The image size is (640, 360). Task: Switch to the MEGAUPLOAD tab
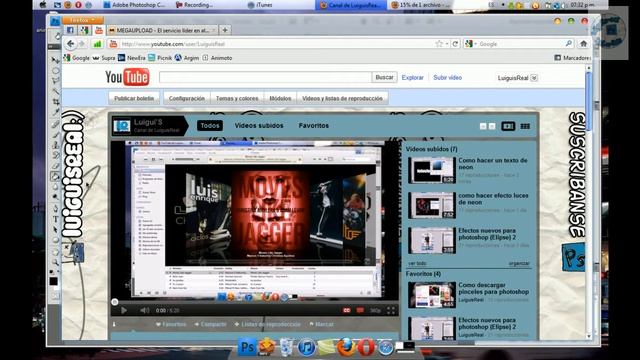[162, 30]
